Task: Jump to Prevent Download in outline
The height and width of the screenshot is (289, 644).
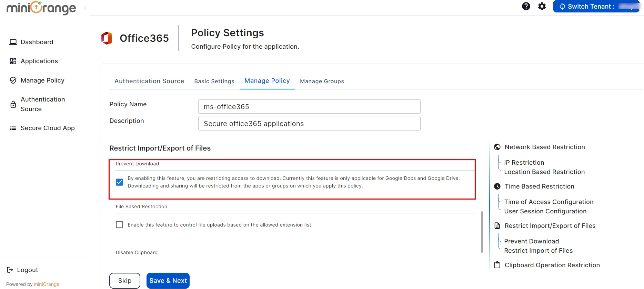Action: (x=532, y=241)
